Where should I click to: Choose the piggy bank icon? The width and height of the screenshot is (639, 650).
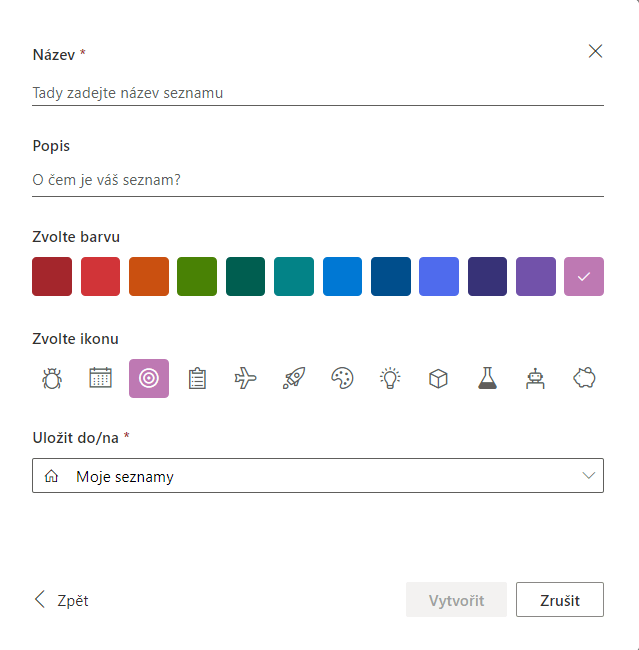[x=584, y=378]
